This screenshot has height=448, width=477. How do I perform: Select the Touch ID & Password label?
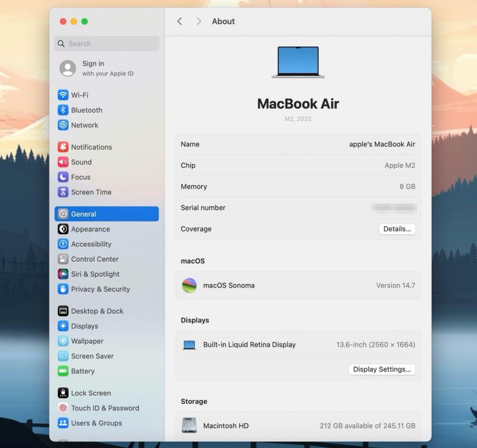click(x=105, y=408)
